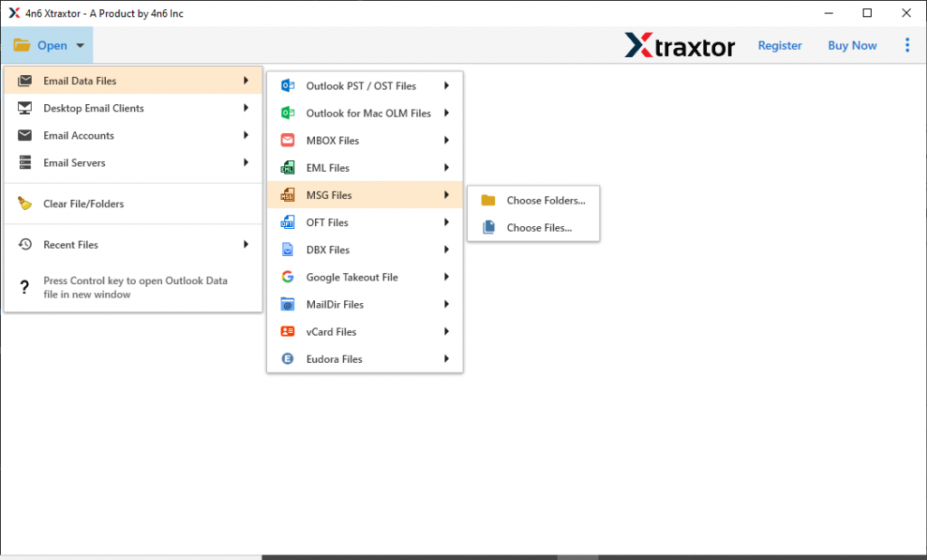Click the Google Takeout File icon
Screen dimensions: 927x560
pyautogui.click(x=290, y=277)
